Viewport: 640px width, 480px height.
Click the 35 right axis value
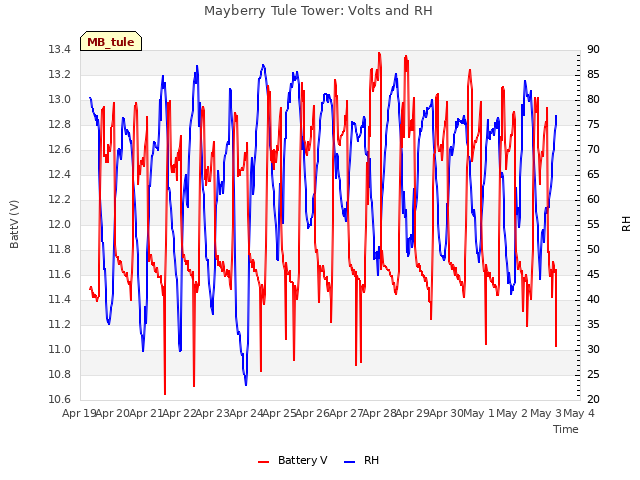click(x=593, y=324)
